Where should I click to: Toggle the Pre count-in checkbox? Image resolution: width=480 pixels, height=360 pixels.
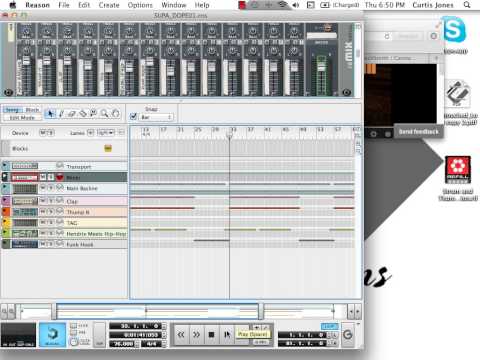click(74, 332)
